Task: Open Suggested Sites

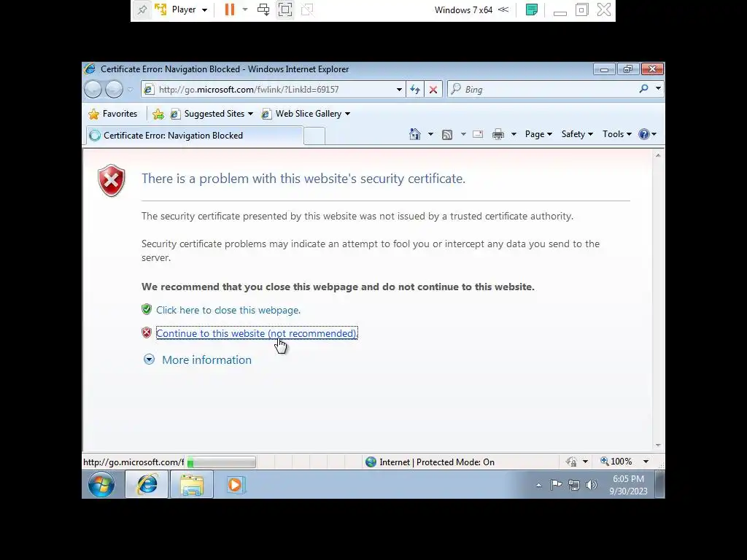Action: coord(212,114)
